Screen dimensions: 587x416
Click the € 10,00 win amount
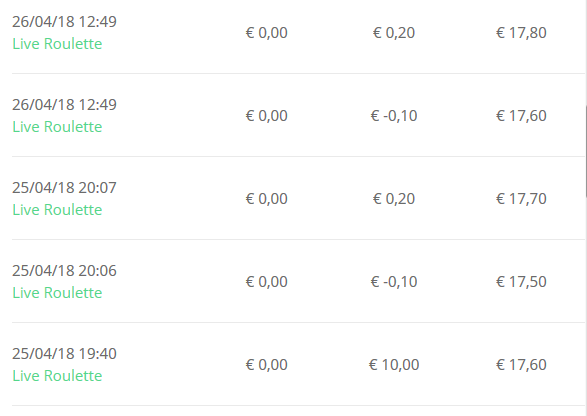tap(394, 365)
